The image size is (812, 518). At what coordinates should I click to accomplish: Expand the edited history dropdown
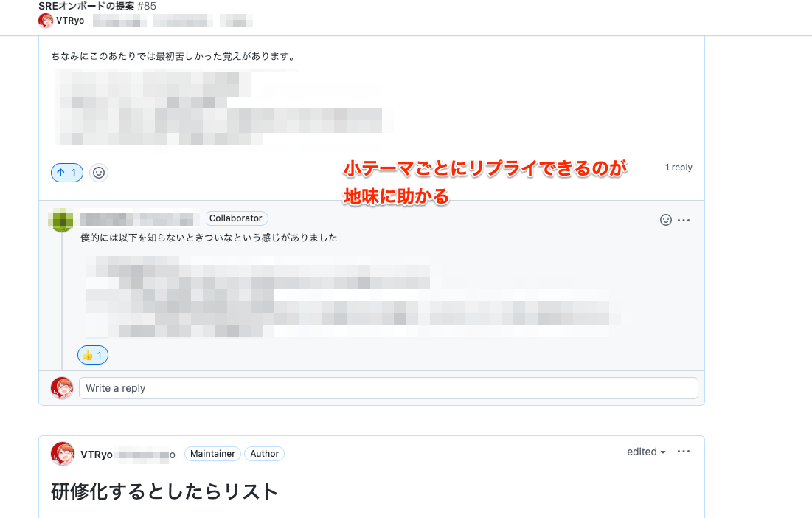(646, 452)
